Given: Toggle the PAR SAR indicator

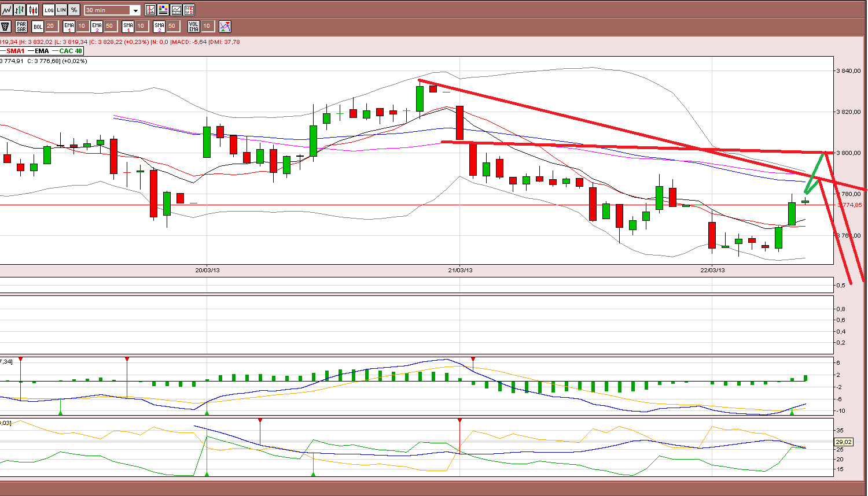Looking at the screenshot, I should tap(21, 26).
